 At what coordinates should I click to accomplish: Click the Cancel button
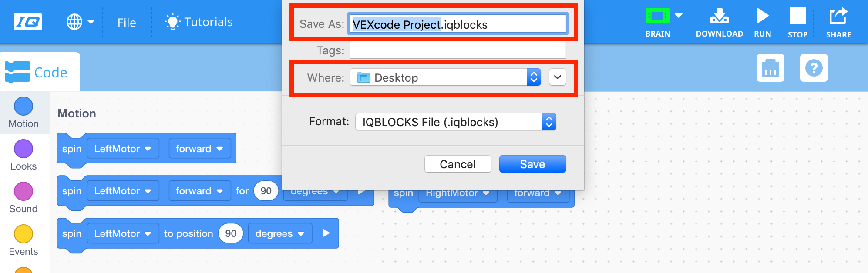click(458, 164)
